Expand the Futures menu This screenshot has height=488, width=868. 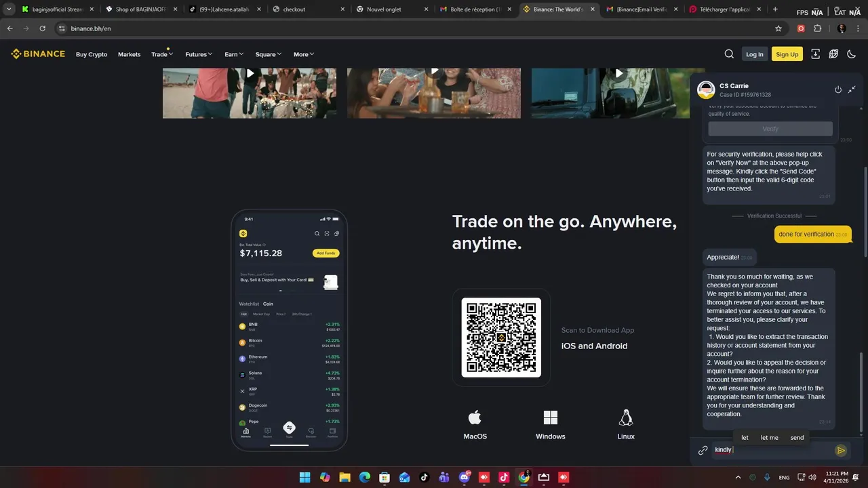tap(199, 54)
